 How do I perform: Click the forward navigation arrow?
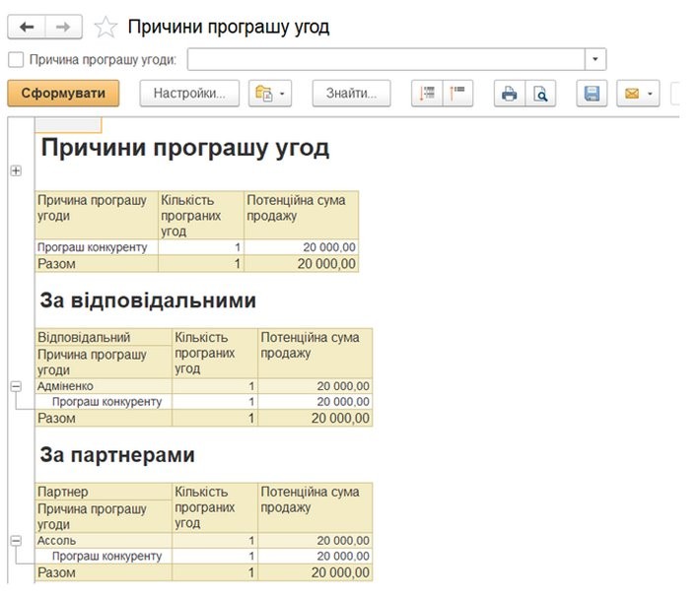(62, 27)
